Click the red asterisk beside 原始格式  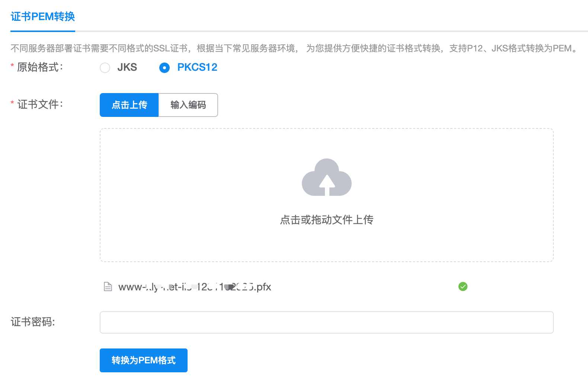12,66
